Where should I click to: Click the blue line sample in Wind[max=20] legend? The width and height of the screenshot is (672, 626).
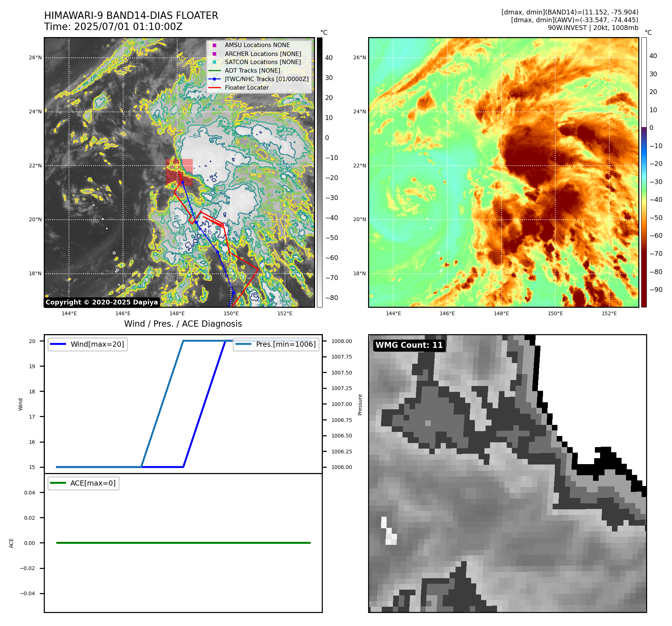coord(58,344)
